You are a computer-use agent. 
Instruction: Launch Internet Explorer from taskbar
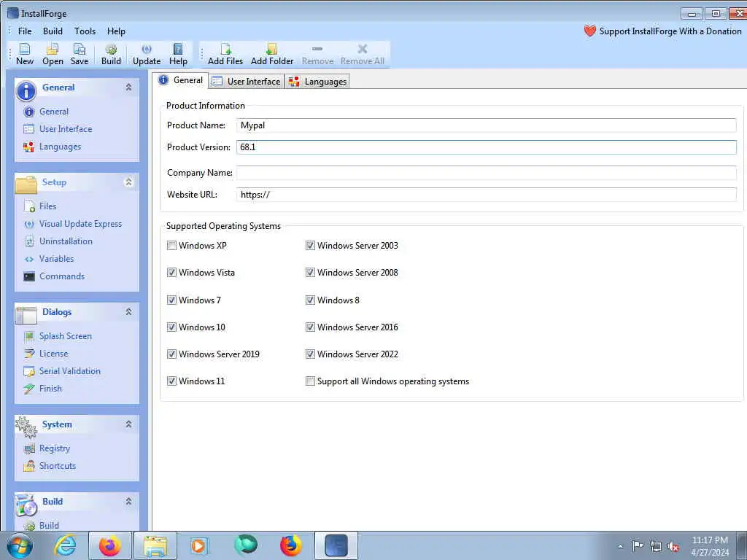[x=65, y=545]
